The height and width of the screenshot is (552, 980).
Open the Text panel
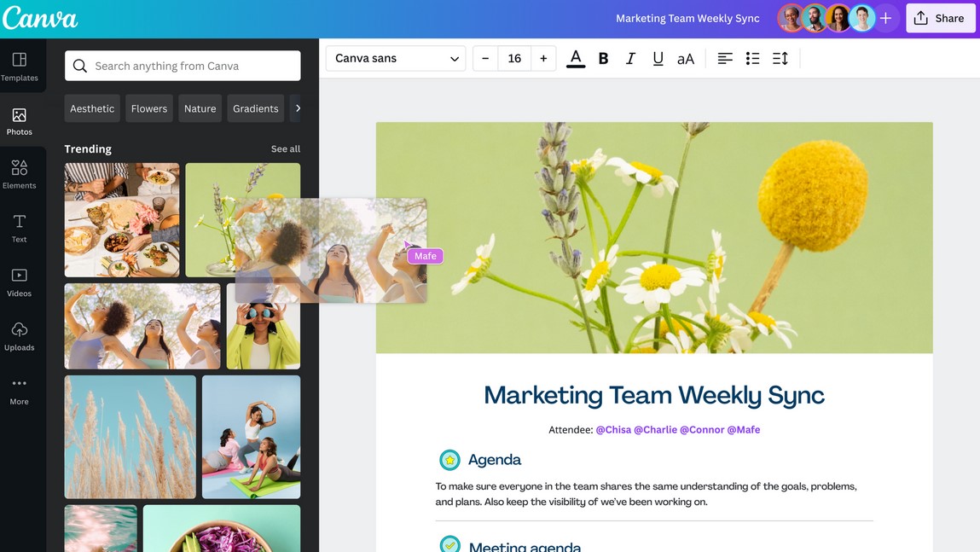20,228
